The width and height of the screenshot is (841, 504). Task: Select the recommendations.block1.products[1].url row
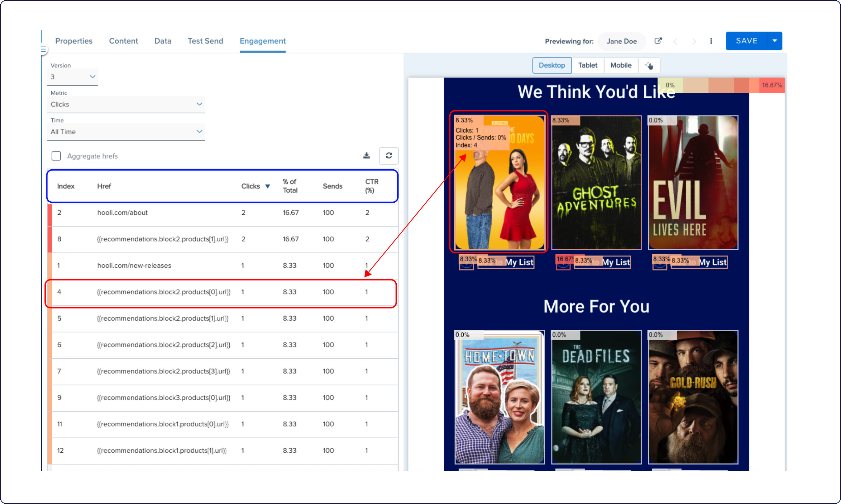coord(223,451)
